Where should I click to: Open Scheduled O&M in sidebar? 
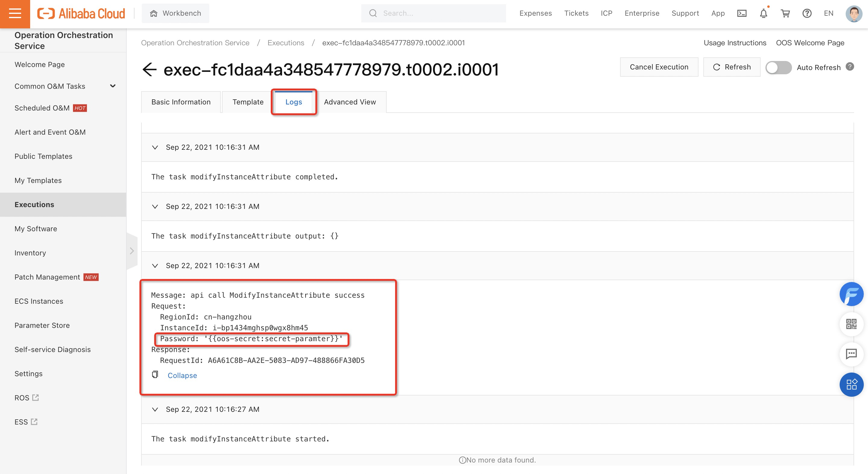[x=42, y=108]
